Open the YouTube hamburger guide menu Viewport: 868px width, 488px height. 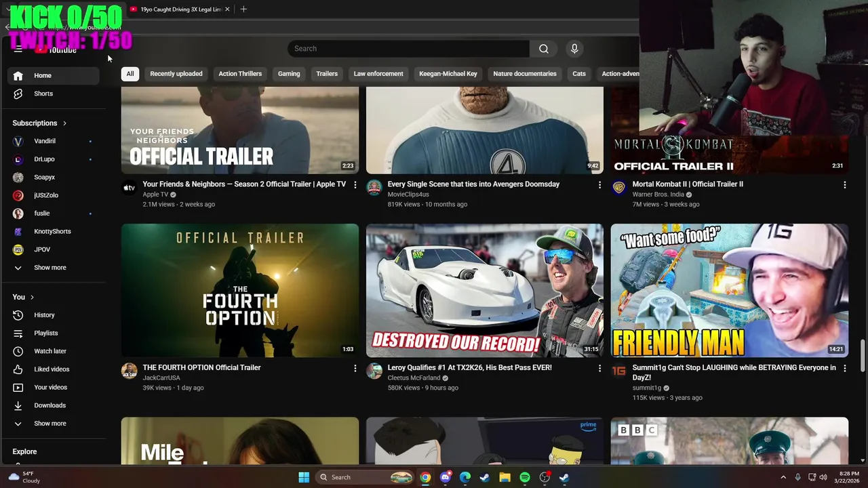pyautogui.click(x=18, y=49)
